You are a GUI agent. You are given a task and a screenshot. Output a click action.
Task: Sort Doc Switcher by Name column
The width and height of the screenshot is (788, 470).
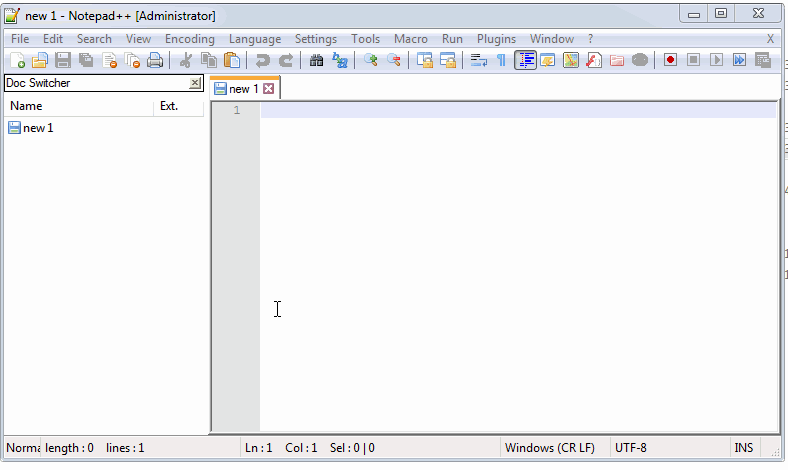pos(78,106)
